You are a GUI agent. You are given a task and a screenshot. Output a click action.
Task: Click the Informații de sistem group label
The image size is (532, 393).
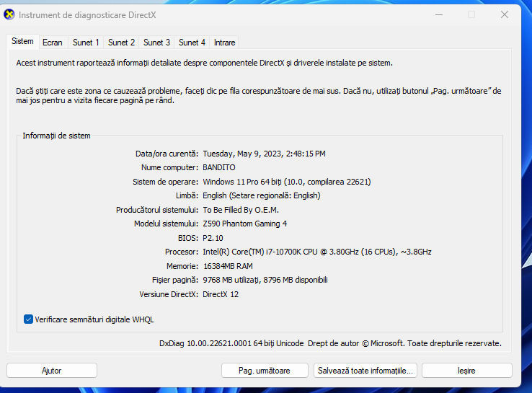pos(56,136)
